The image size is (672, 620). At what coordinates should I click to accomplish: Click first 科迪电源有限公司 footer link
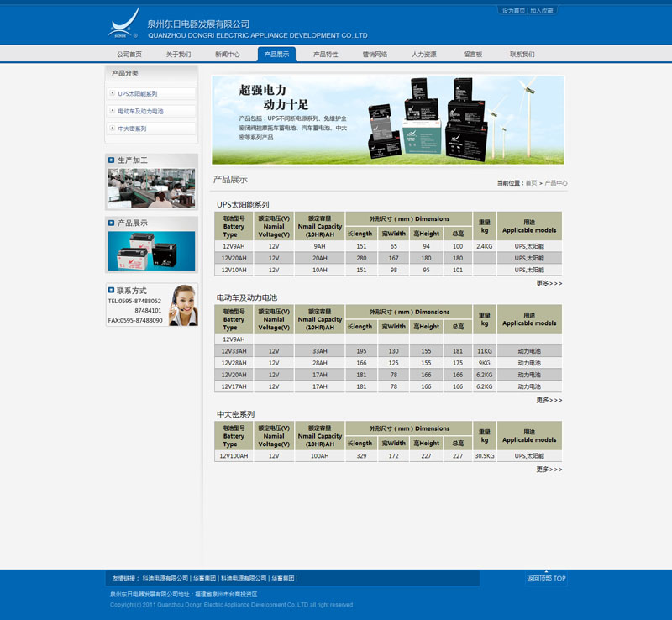coord(165,578)
